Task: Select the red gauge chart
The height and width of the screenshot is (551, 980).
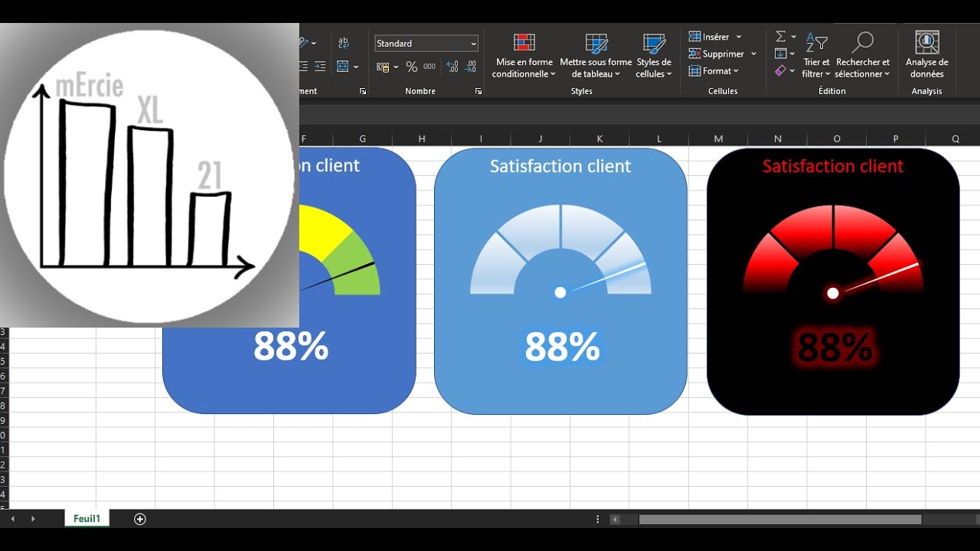Action: [x=833, y=251]
